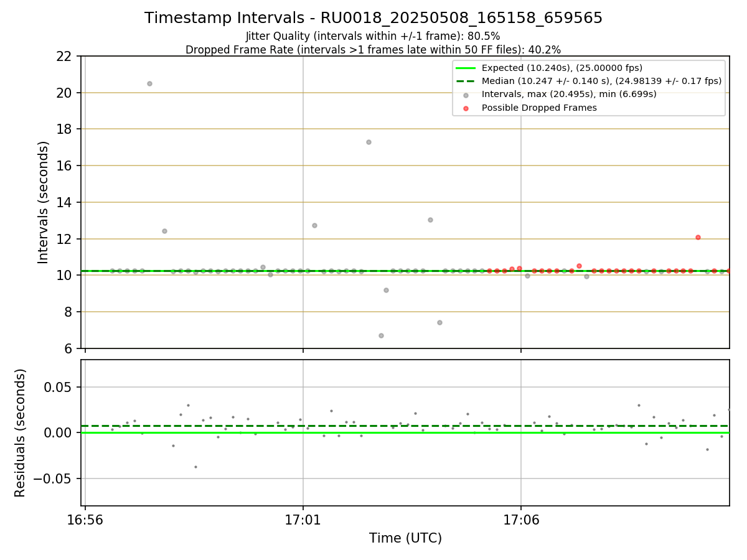Screen dimensions: 747x560
Task: Click the '22' tick label on the intervals axis
Action: point(64,57)
